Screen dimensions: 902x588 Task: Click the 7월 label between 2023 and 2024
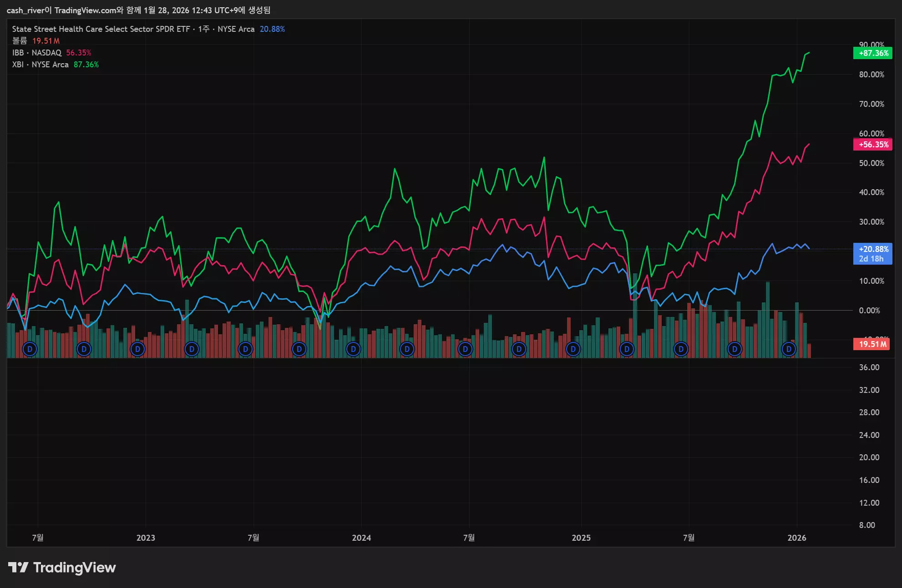(x=253, y=538)
